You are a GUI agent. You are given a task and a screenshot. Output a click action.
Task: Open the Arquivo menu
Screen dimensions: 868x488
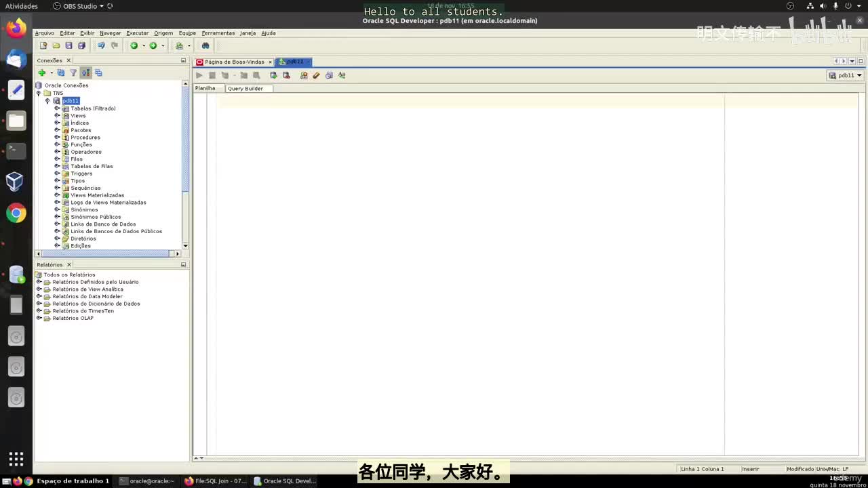click(44, 33)
